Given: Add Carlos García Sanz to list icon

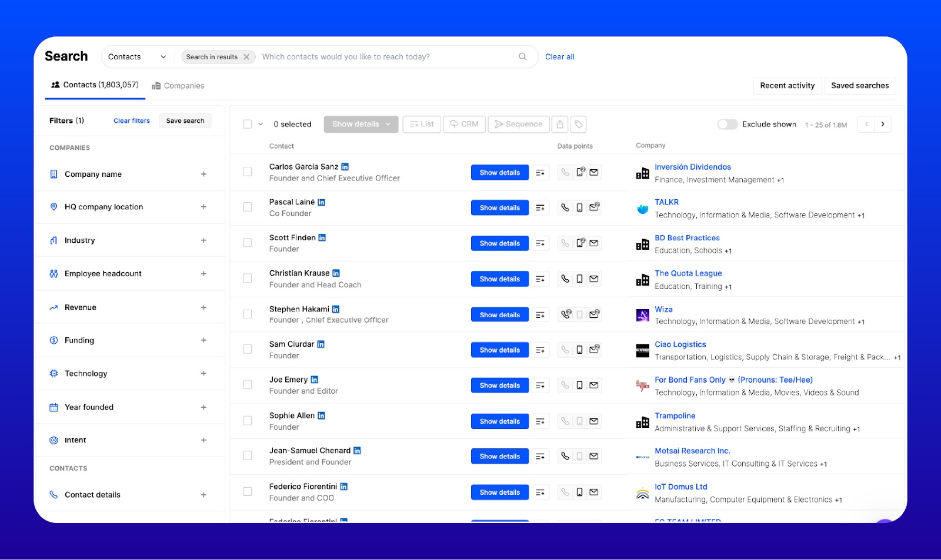Looking at the screenshot, I should coord(540,173).
